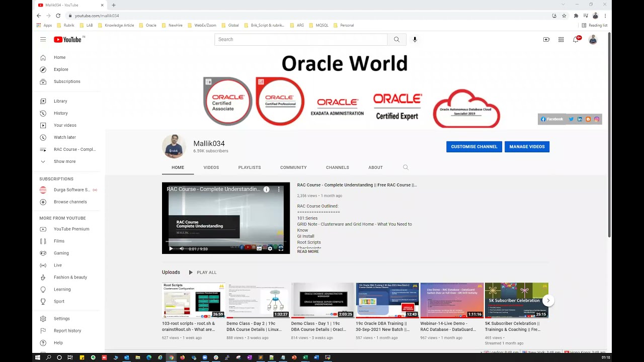Switch to the COMMUNITY tab
The width and height of the screenshot is (644, 362).
click(293, 167)
